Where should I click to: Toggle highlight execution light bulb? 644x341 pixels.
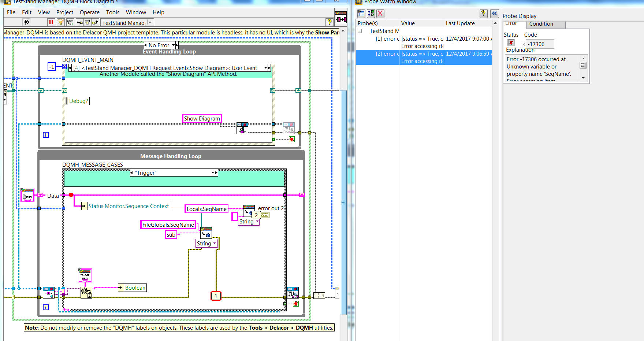61,22
